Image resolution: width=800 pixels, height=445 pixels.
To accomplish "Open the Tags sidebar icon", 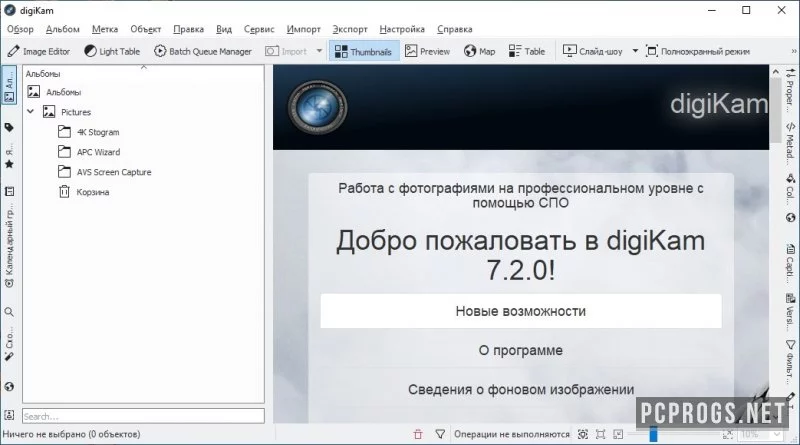I will (9, 128).
